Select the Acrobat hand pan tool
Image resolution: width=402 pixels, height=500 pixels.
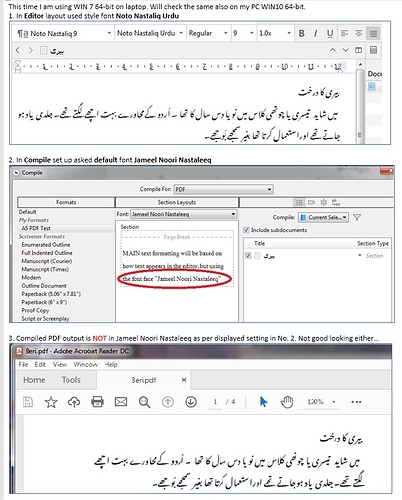click(x=287, y=402)
